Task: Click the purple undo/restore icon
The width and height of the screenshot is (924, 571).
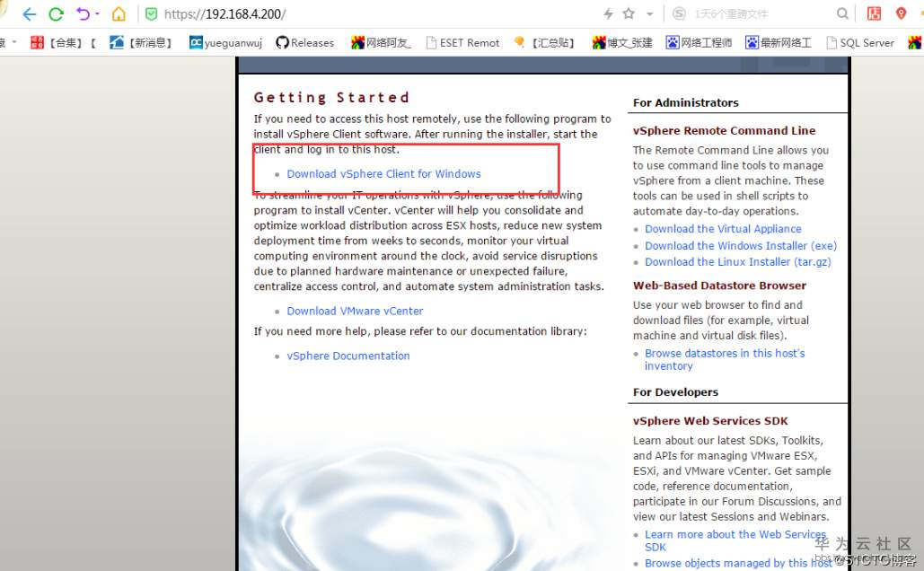Action: (83, 13)
